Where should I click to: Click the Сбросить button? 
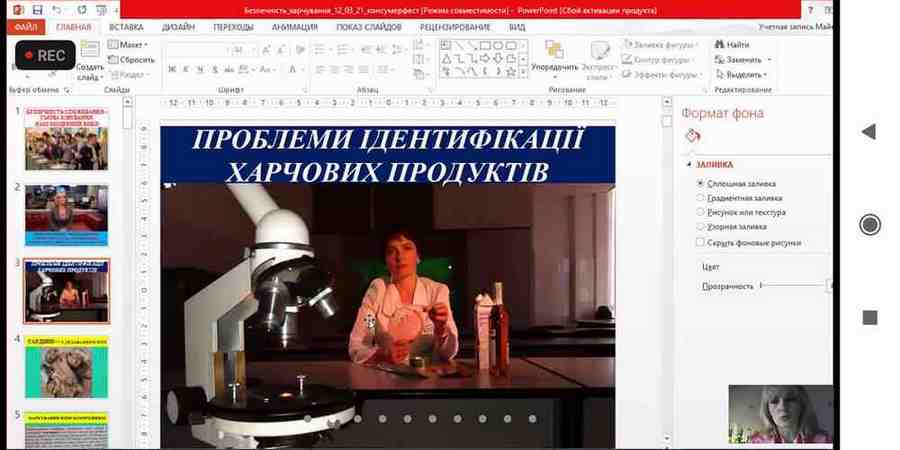coord(131,60)
